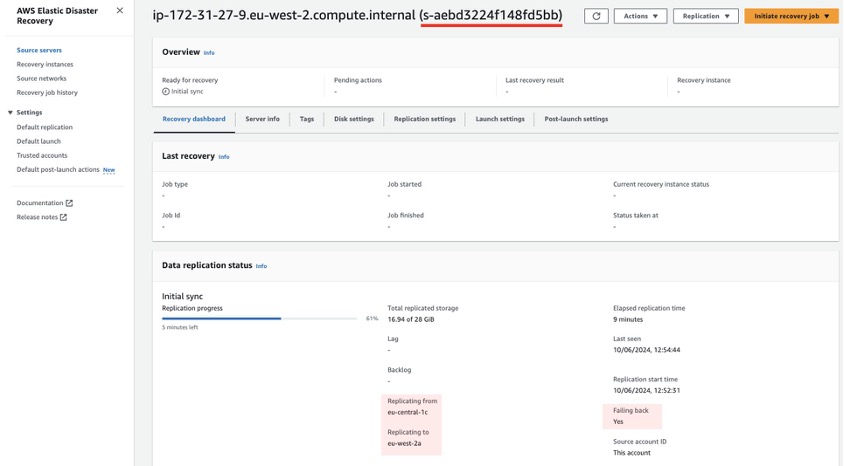844x466 pixels.
Task: Click the server ID s-aebd3224f148fd5bb
Action: (491, 15)
